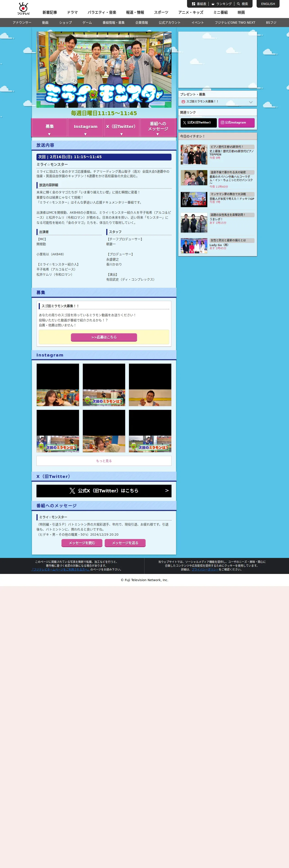Go to 公式アカウント page
289x868 pixels.
pyautogui.click(x=169, y=23)
